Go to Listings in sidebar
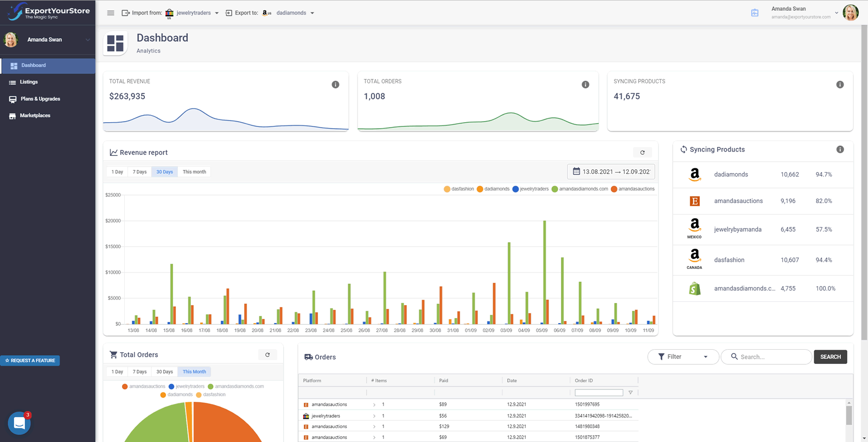This screenshot has width=868, height=442. 29,82
